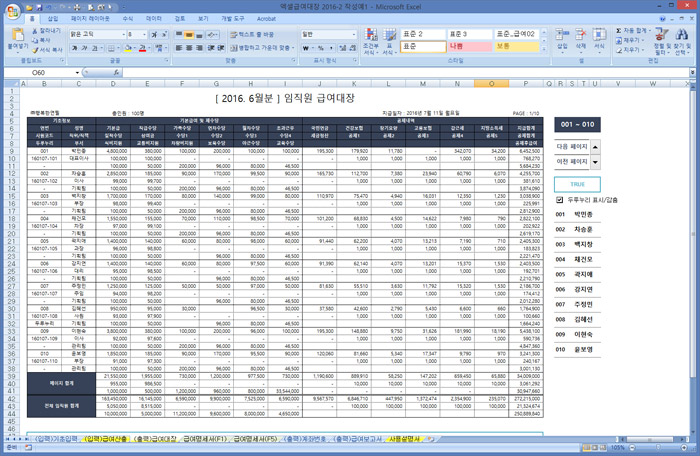Open the Page Layout (페이지 레이아웃) tab

pyautogui.click(x=90, y=19)
